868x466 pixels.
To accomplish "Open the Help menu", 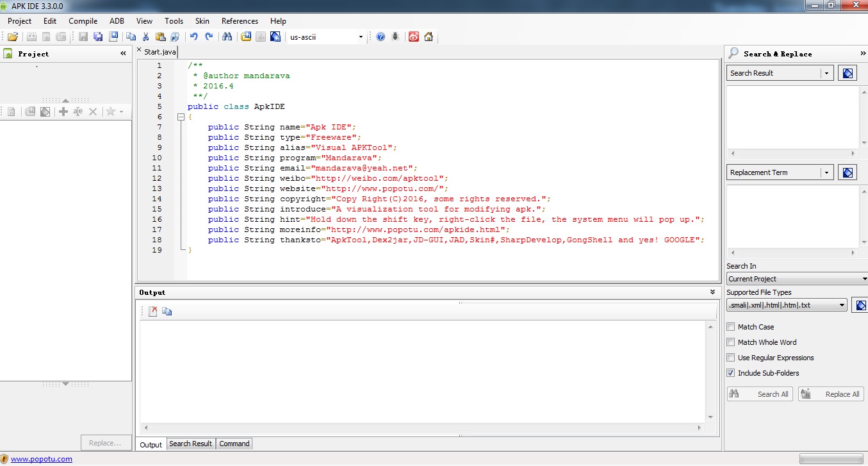I will click(x=278, y=21).
